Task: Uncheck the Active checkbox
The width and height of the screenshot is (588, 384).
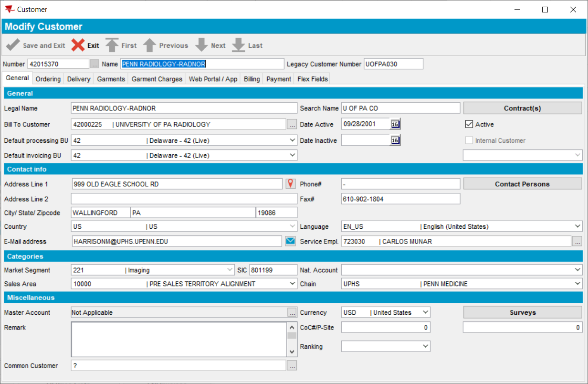Action: coord(469,124)
